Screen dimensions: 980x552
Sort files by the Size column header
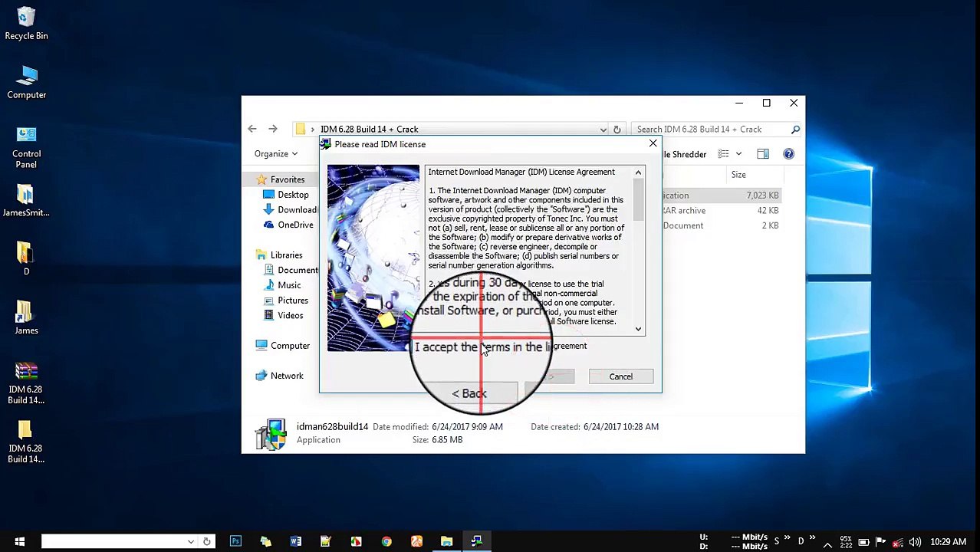pos(738,175)
